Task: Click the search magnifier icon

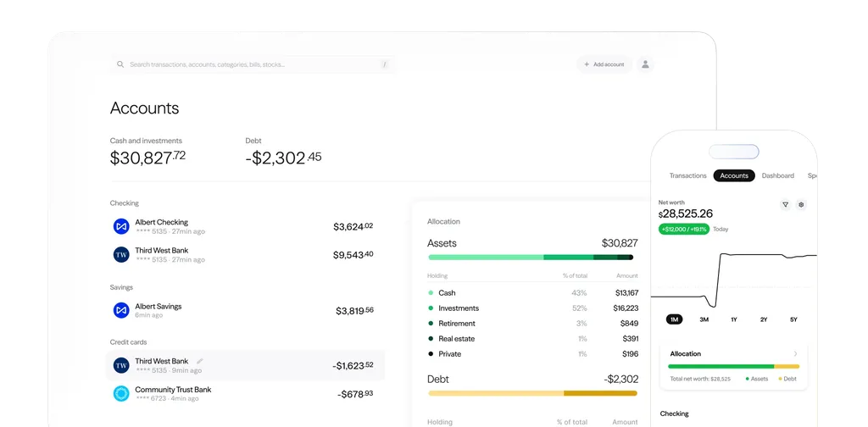Action: tap(120, 64)
